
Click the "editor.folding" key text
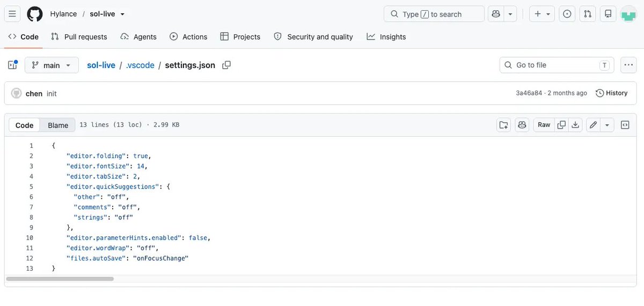96,156
